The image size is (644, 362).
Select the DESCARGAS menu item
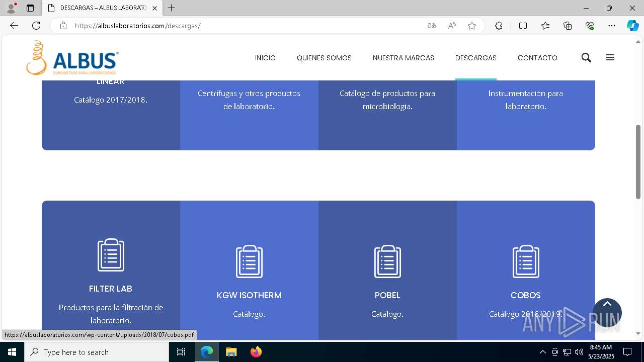[x=476, y=58]
